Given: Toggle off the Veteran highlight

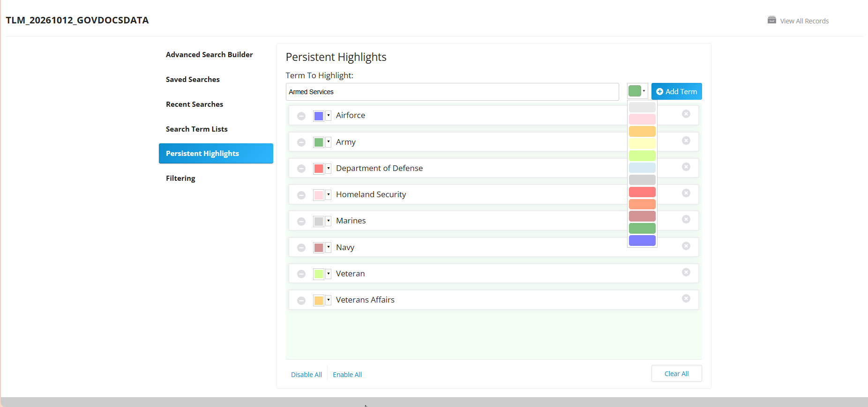Looking at the screenshot, I should pos(301,274).
